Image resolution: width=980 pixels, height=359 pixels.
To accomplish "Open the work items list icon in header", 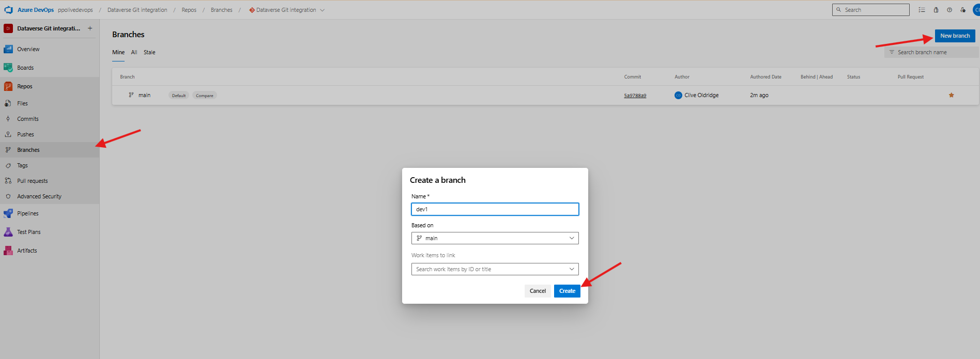I will [x=922, y=10].
